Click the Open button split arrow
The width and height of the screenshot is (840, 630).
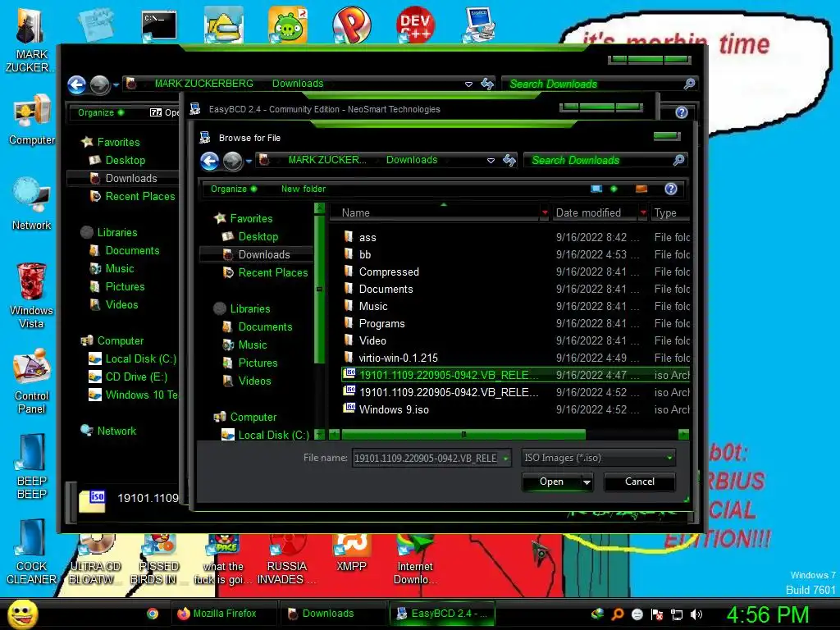tap(587, 482)
